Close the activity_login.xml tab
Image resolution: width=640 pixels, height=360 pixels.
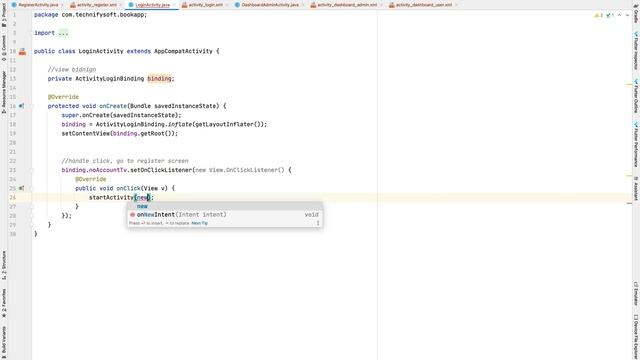tap(227, 5)
